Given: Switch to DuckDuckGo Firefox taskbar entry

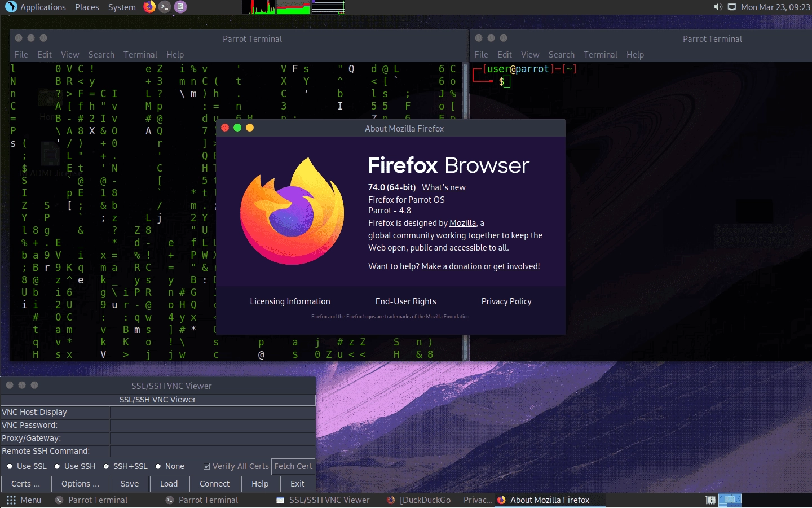Looking at the screenshot, I should pyautogui.click(x=439, y=500).
